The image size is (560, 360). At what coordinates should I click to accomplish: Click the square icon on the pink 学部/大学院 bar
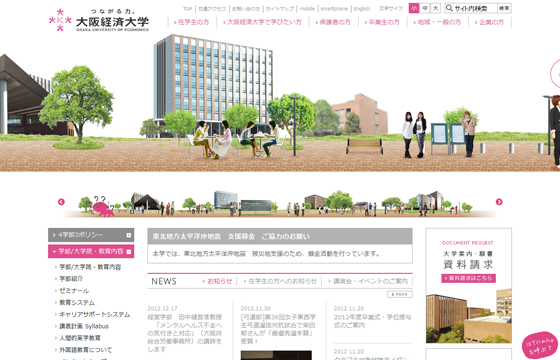point(129,251)
